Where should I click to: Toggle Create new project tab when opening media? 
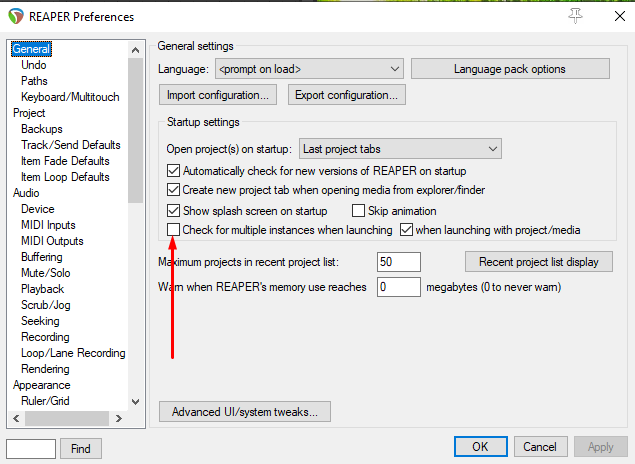(x=173, y=190)
